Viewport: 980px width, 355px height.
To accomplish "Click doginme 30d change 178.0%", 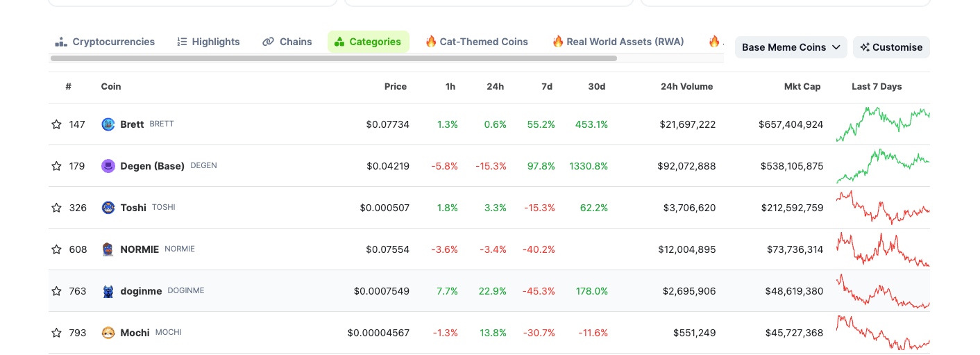I will (592, 291).
